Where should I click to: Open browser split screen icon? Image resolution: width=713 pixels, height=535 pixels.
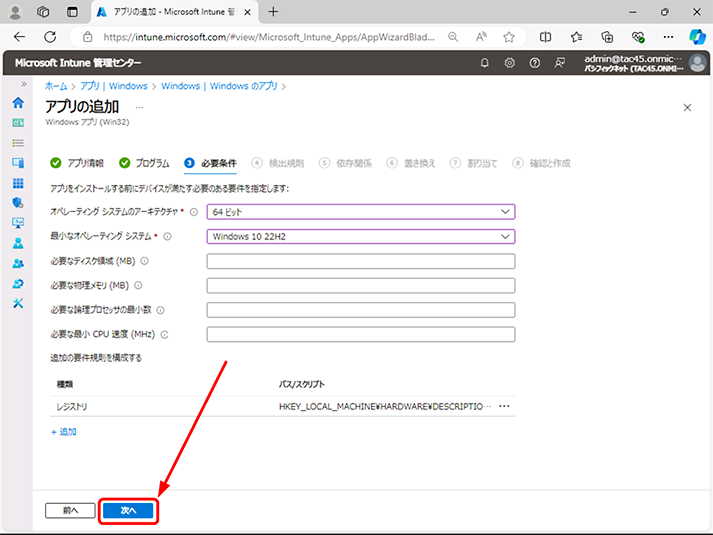pyautogui.click(x=545, y=37)
